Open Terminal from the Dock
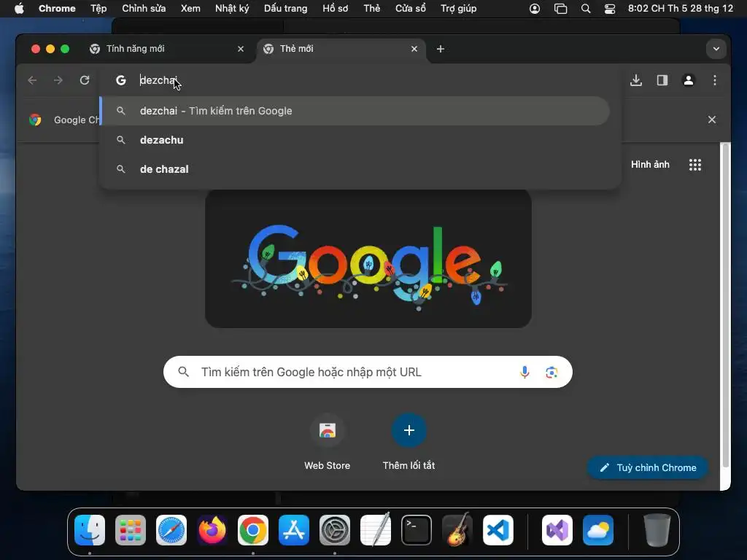 point(417,530)
